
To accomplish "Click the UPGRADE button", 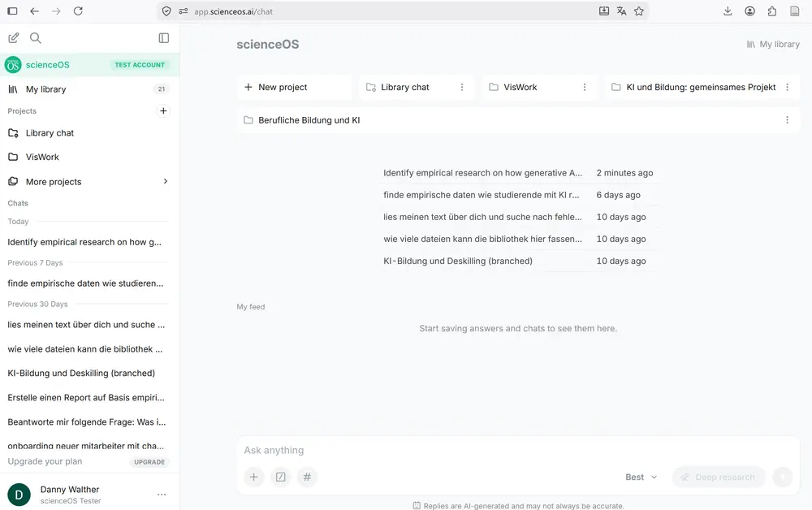I will click(149, 462).
